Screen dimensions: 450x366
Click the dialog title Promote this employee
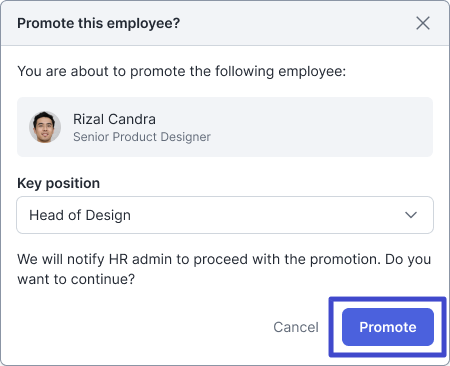99,23
